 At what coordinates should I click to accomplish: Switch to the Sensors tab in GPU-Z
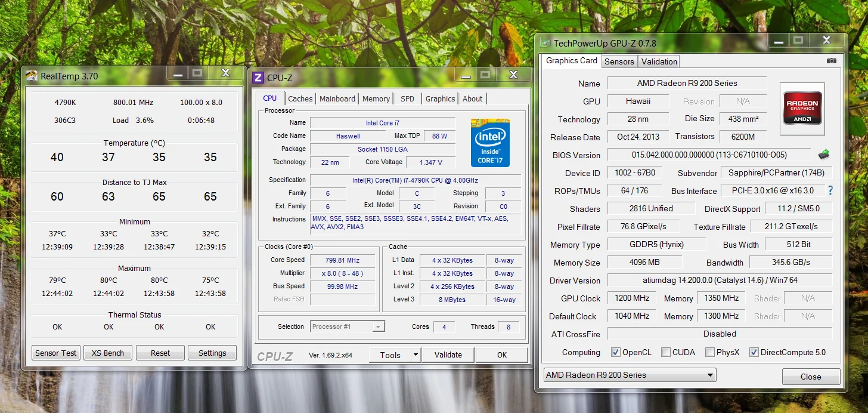[619, 61]
